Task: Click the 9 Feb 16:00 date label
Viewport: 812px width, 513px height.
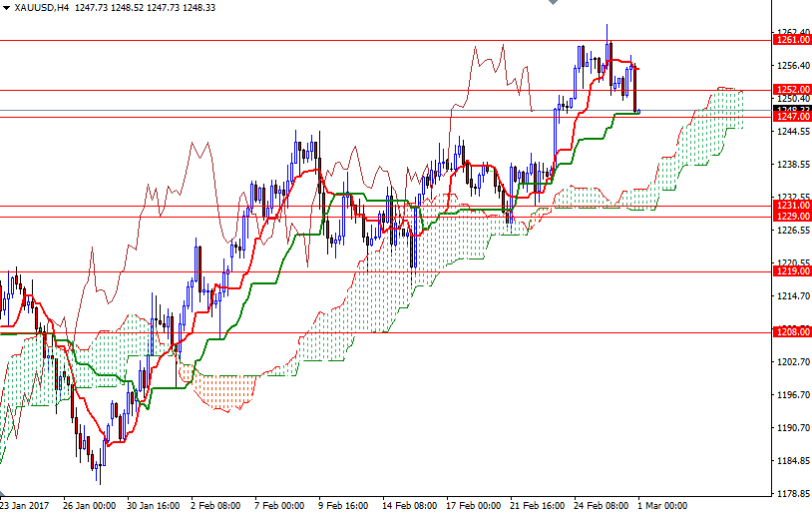Action: pyautogui.click(x=344, y=505)
